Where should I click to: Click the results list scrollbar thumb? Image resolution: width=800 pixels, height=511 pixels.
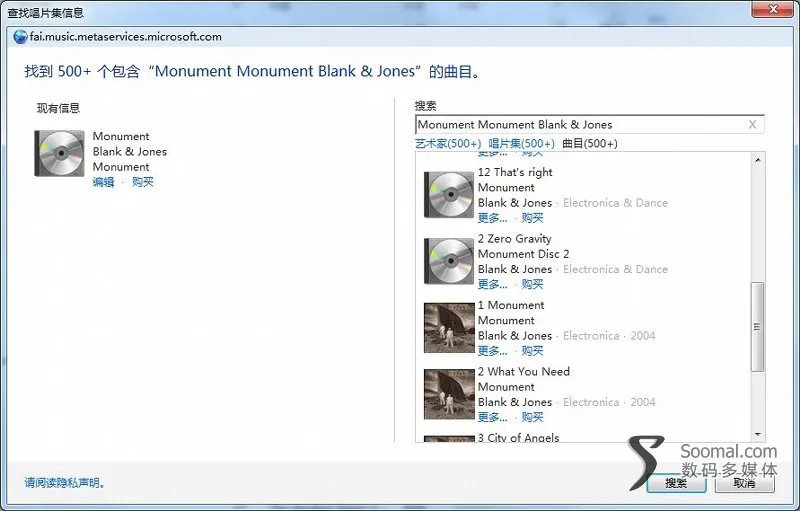pyautogui.click(x=758, y=326)
